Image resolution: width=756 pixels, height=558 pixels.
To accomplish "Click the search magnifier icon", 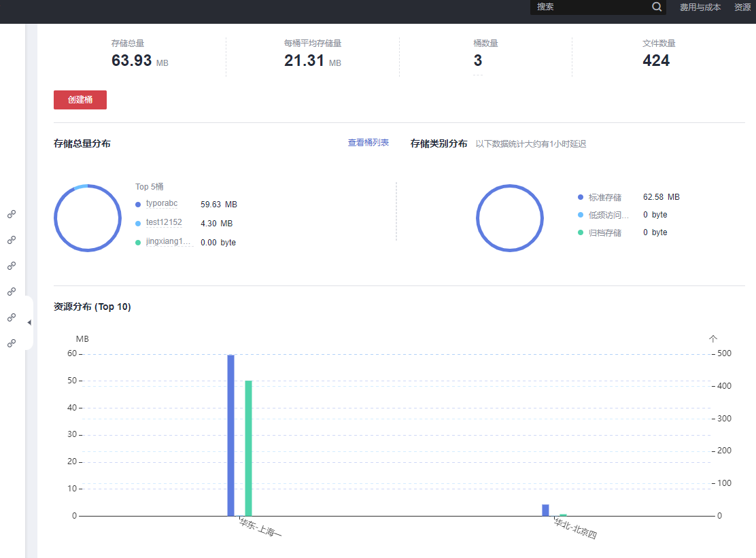I will coord(657,7).
